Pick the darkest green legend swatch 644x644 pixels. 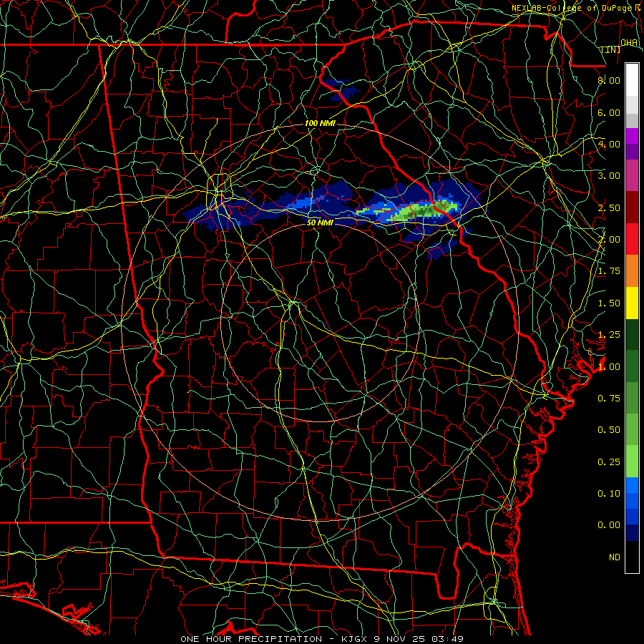pyautogui.click(x=632, y=335)
